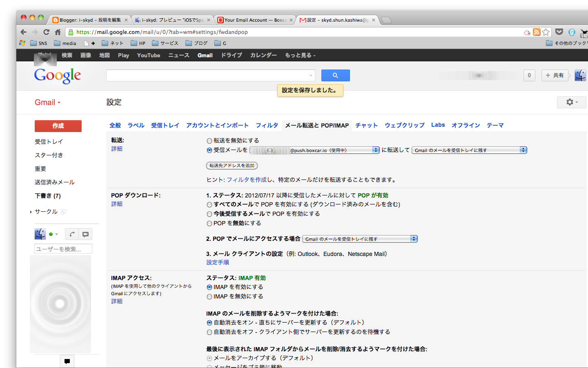588x368 pixels.
Task: Select 今後受信するメールで POP を有効にする
Action: 209,214
